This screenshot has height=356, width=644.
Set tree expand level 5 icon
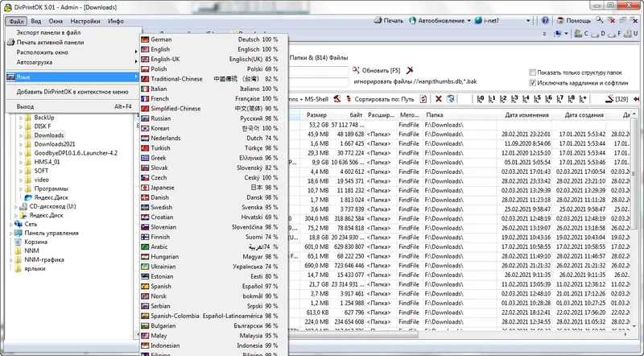(537, 99)
